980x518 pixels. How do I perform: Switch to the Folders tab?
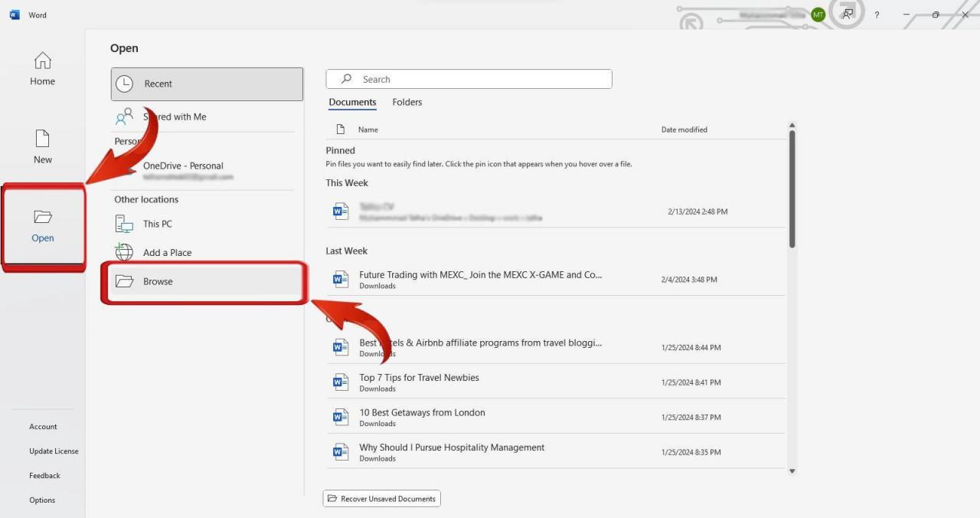(407, 102)
